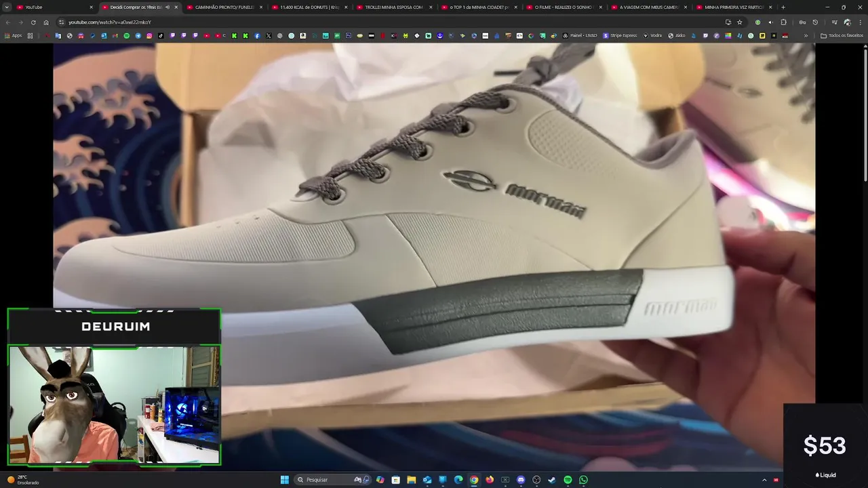Expand hidden bookmarks chevron
This screenshot has height=488, width=868.
pos(806,35)
